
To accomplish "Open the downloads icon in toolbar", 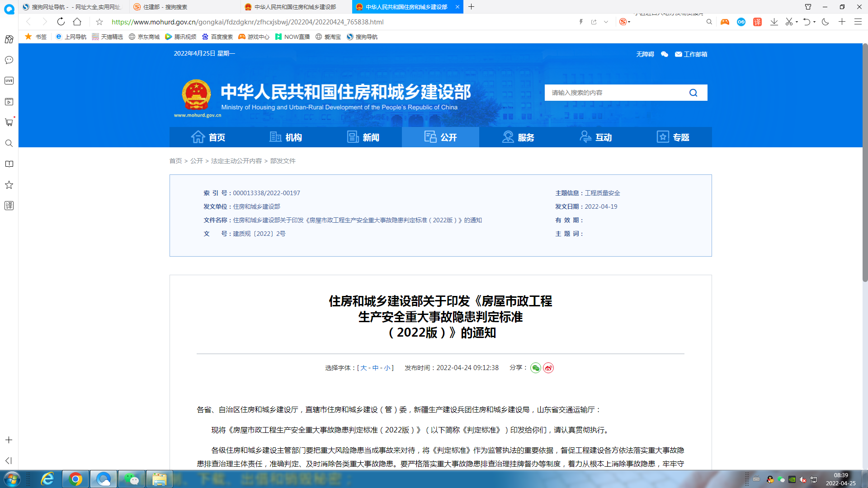I will pos(774,22).
